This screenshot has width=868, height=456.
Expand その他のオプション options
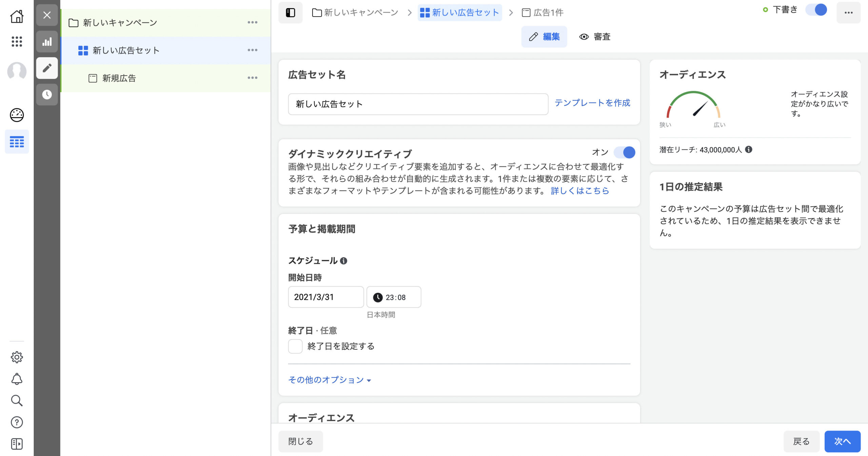[329, 380]
